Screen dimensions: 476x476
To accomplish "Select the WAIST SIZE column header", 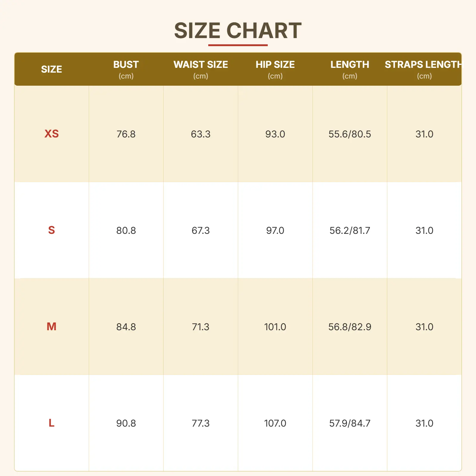I will coord(201,65).
